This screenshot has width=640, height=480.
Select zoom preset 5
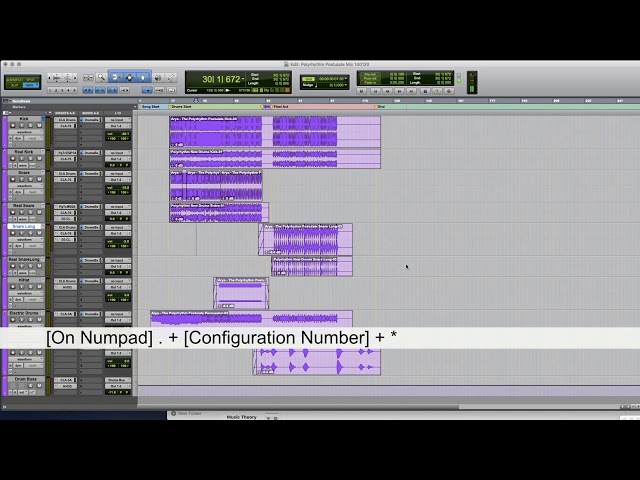[74, 90]
